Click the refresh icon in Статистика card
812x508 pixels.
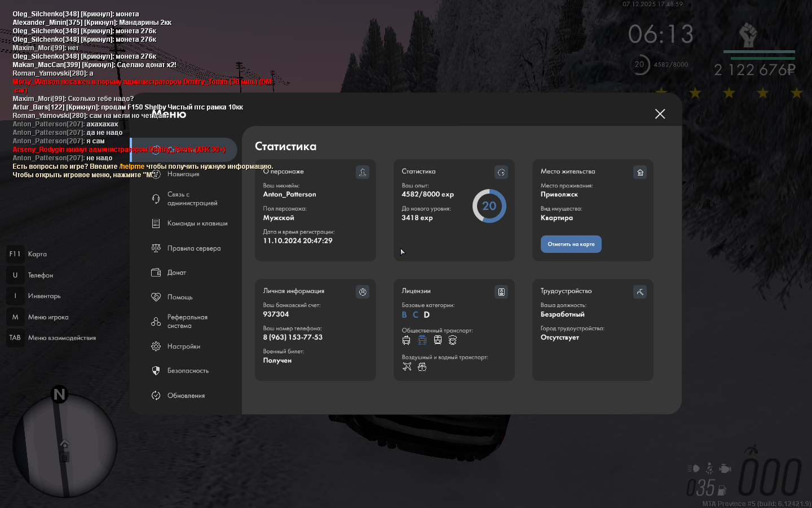coord(501,172)
